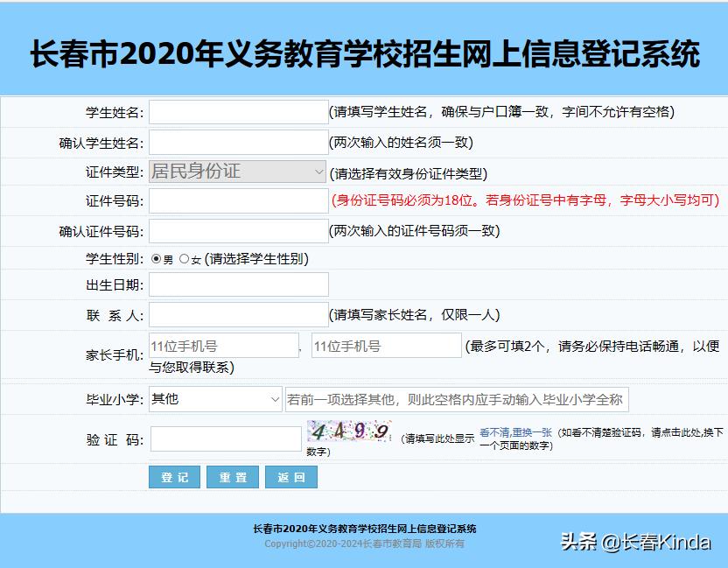Click the 出生日期 birth date field
Screen dimensions: 728x568
tap(237, 284)
